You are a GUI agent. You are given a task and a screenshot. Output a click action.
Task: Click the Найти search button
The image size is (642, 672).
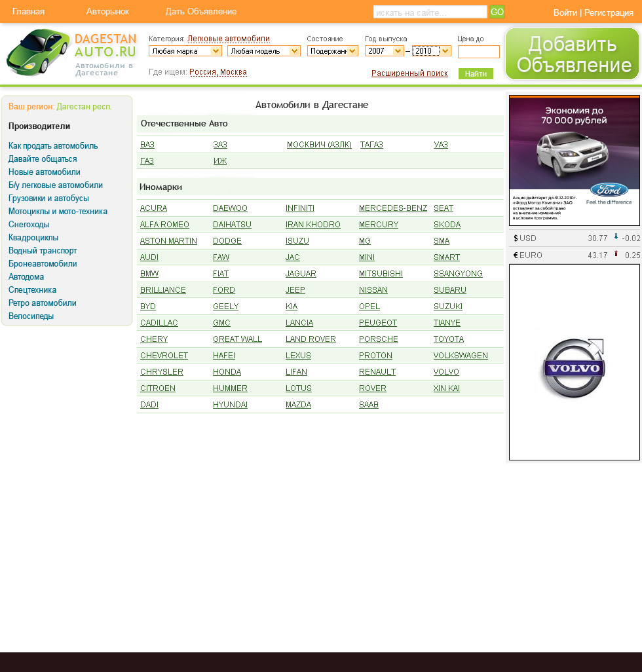(476, 74)
